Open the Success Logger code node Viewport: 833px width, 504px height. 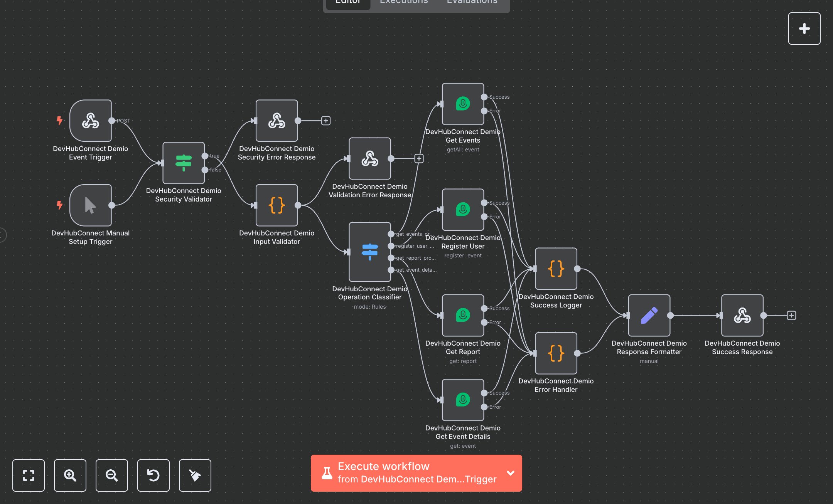(x=555, y=269)
